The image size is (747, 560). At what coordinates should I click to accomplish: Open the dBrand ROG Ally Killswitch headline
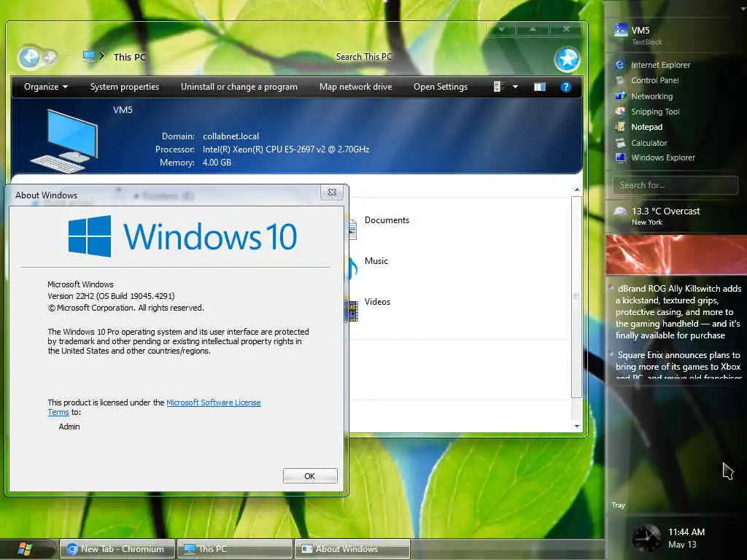(678, 312)
